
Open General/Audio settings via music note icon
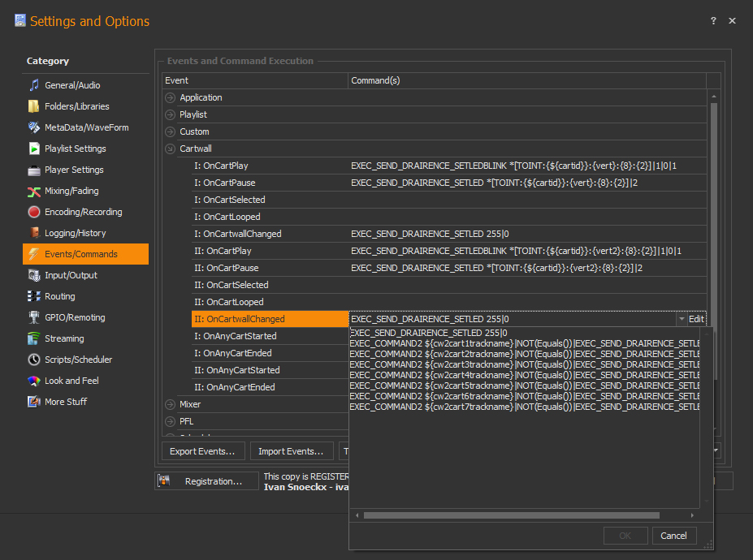[33, 85]
